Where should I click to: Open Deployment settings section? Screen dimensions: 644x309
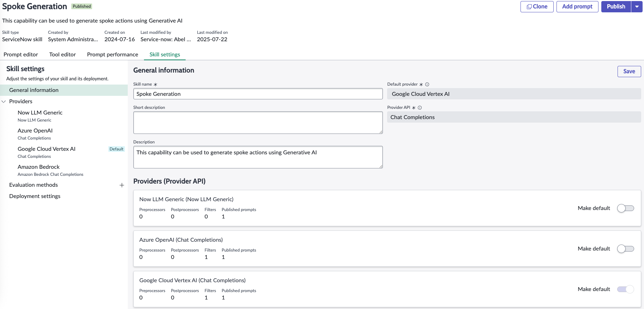pyautogui.click(x=35, y=196)
